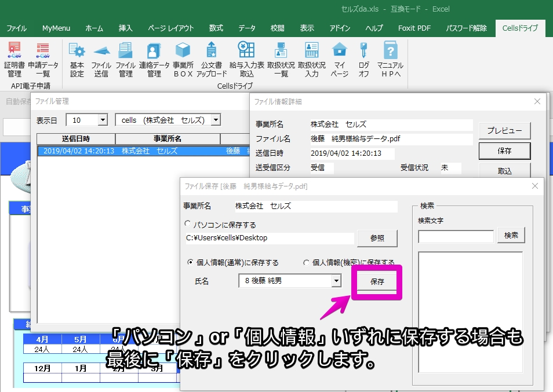553x392 pixels.
Task: Click 検索 search button
Action: pos(511,235)
